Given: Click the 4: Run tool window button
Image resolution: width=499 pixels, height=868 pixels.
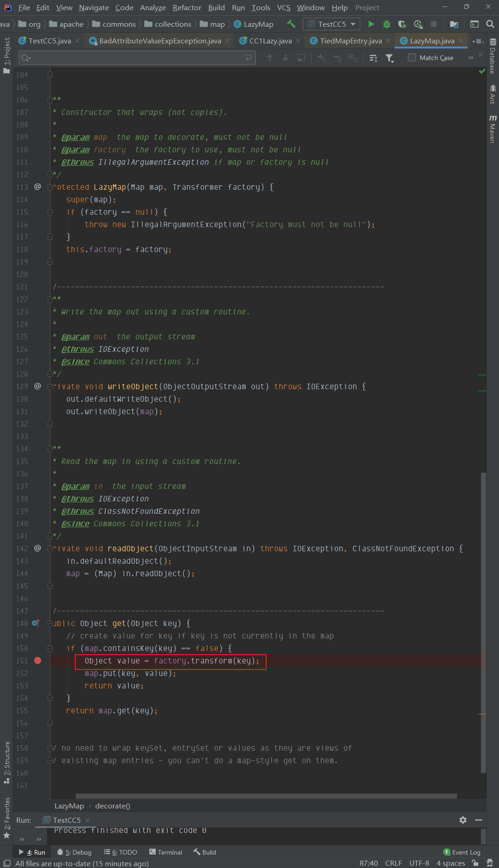Looking at the screenshot, I should pos(31,852).
